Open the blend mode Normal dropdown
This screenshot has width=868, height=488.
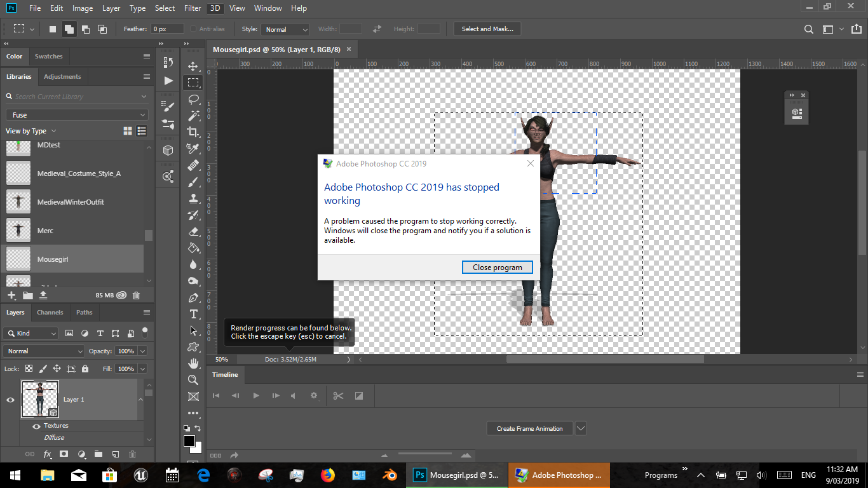[x=44, y=351]
